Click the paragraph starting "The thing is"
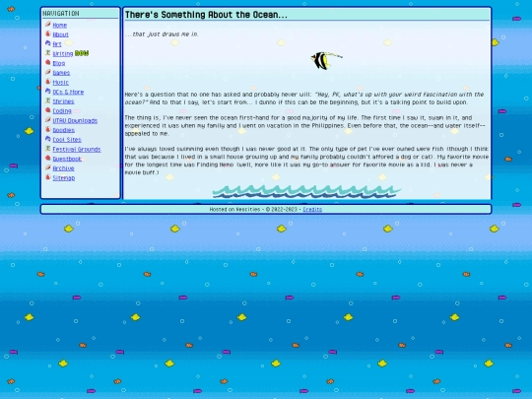Screen dimensions: 532x399 click(305, 125)
